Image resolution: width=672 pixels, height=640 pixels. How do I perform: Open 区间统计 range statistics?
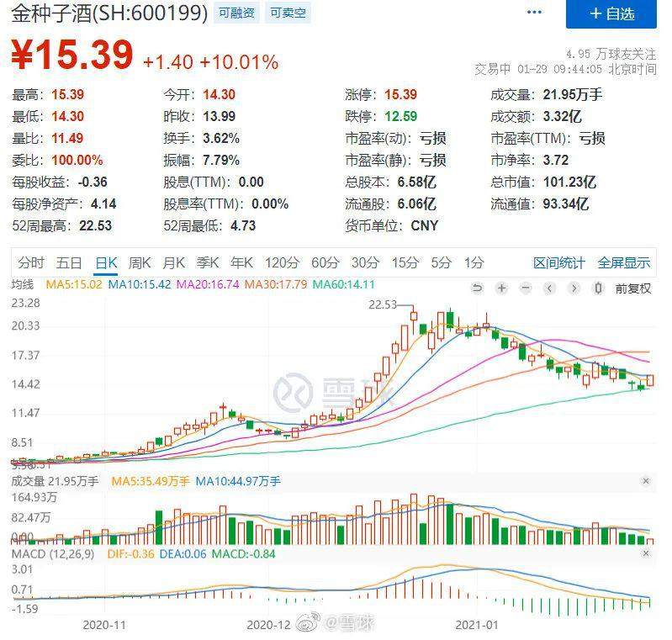(558, 262)
